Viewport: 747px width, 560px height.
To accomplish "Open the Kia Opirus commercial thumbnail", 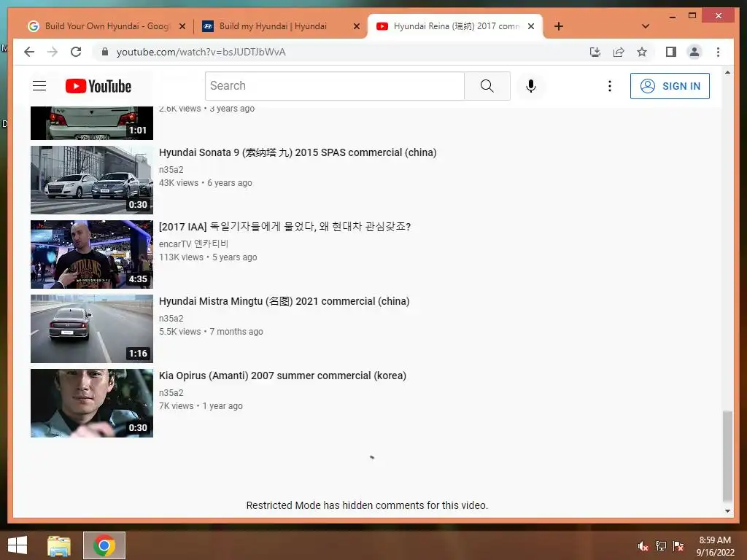I will 92,402.
